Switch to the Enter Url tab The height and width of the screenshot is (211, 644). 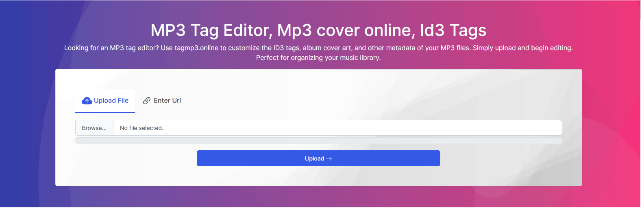pyautogui.click(x=162, y=101)
